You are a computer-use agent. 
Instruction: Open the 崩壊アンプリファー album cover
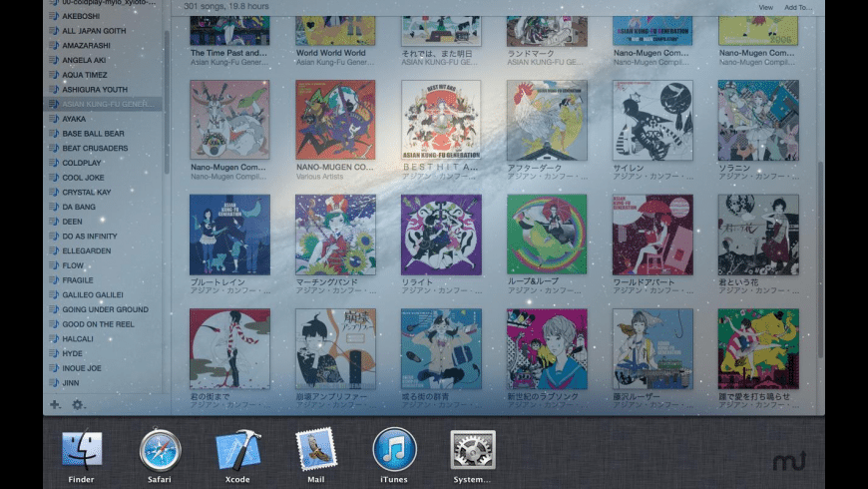(x=335, y=349)
